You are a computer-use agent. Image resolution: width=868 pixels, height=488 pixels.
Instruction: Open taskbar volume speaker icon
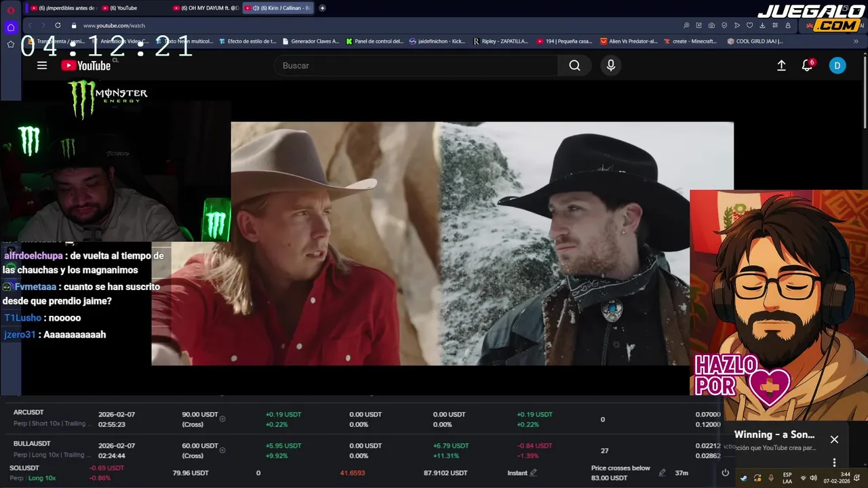pos(813,478)
